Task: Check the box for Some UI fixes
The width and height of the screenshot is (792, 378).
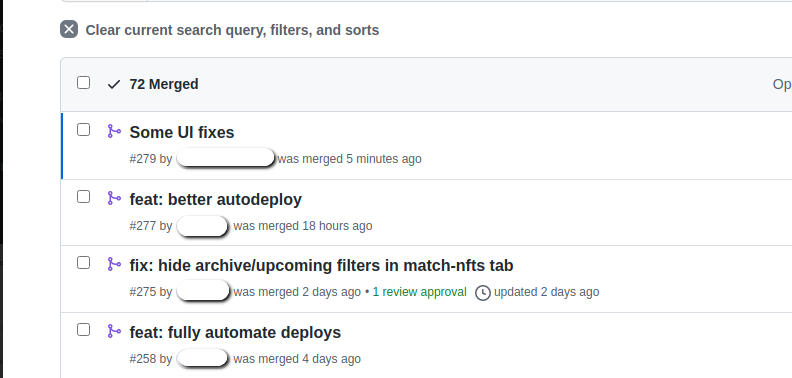Action: coord(83,130)
